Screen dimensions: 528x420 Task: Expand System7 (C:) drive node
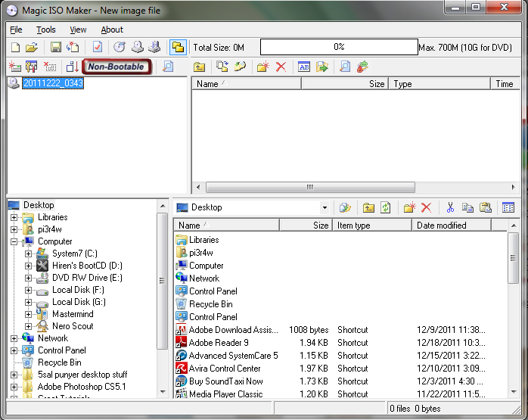[x=28, y=254]
